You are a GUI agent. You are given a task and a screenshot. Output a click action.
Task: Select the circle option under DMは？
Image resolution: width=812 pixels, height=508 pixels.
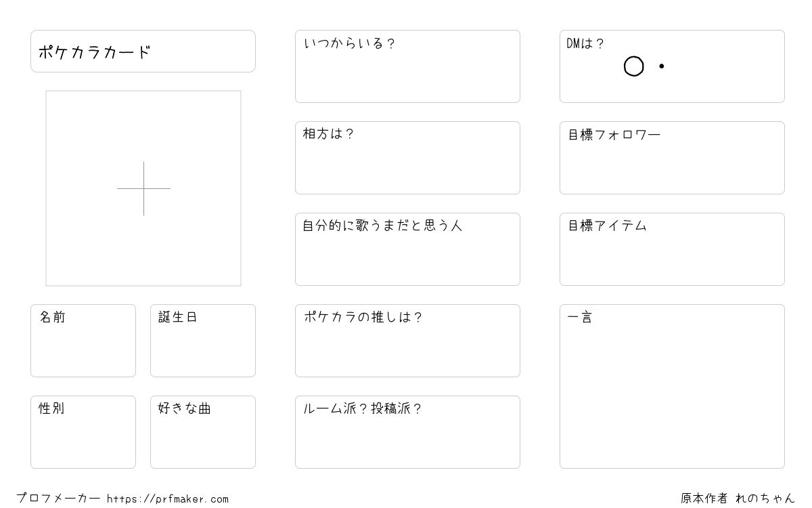tap(633, 66)
